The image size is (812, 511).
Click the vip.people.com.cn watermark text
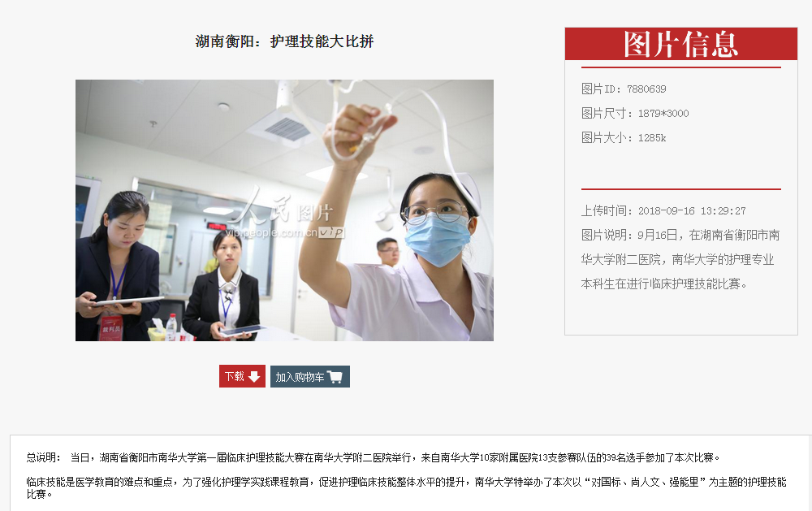(x=285, y=232)
